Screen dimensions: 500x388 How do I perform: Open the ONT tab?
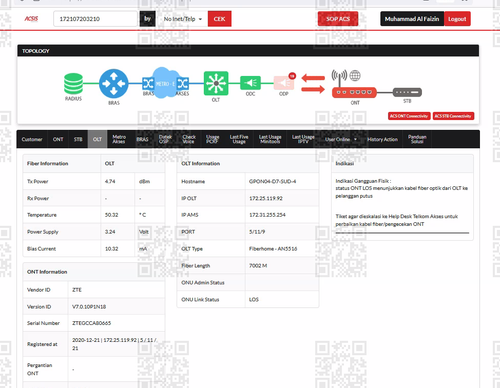pyautogui.click(x=58, y=139)
